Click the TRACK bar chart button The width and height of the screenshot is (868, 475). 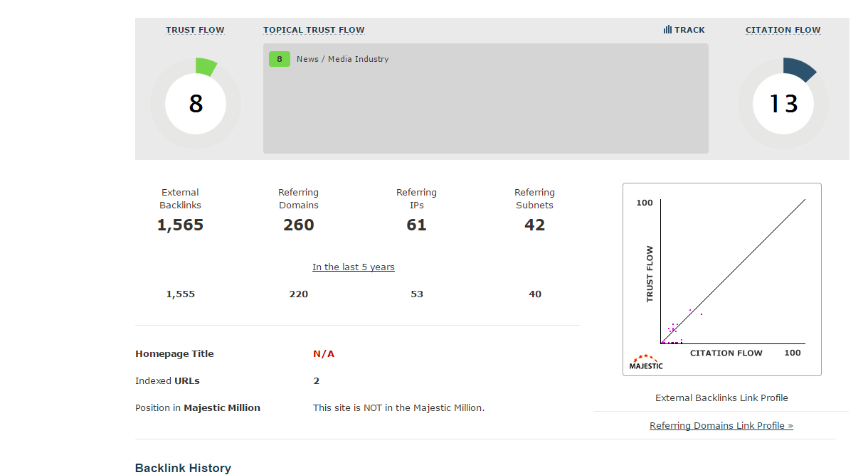coord(684,30)
